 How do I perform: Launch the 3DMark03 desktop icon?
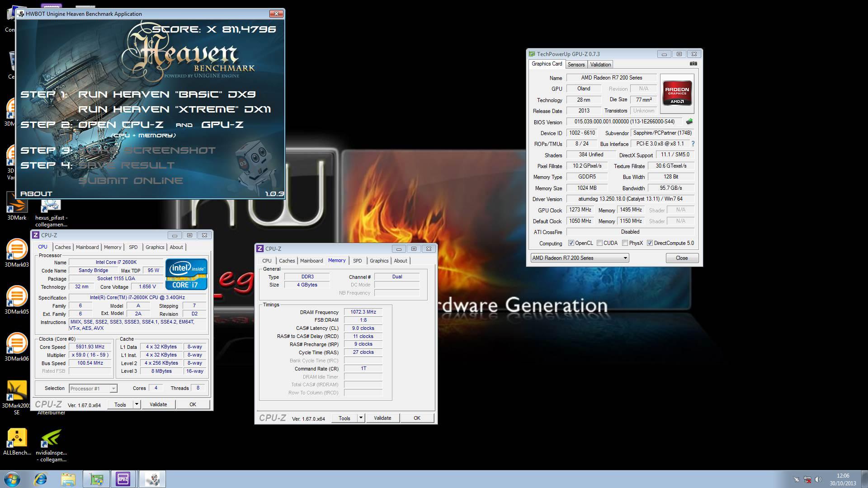click(x=17, y=253)
